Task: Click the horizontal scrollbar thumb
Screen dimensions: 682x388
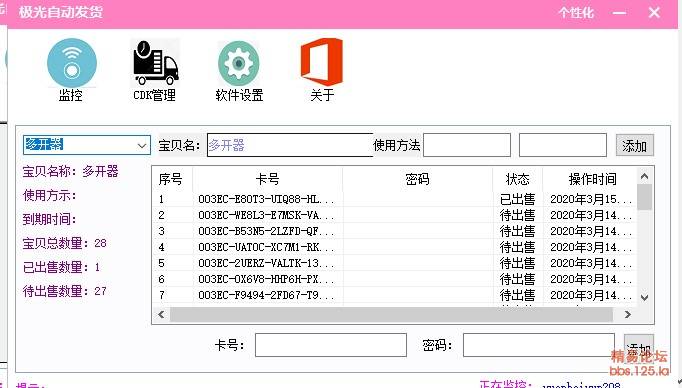Action: pos(391,314)
